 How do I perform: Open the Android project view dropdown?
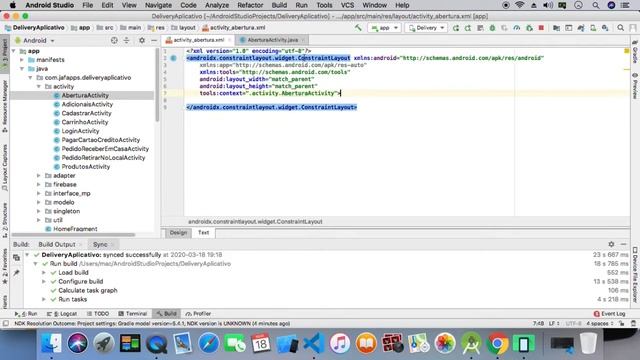pyautogui.click(x=35, y=40)
